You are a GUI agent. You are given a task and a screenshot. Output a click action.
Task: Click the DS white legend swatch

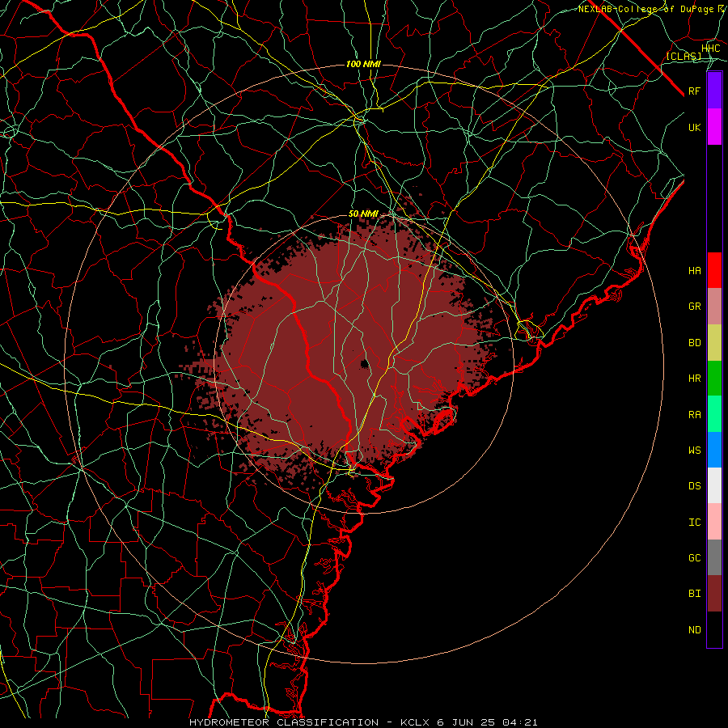tap(714, 485)
